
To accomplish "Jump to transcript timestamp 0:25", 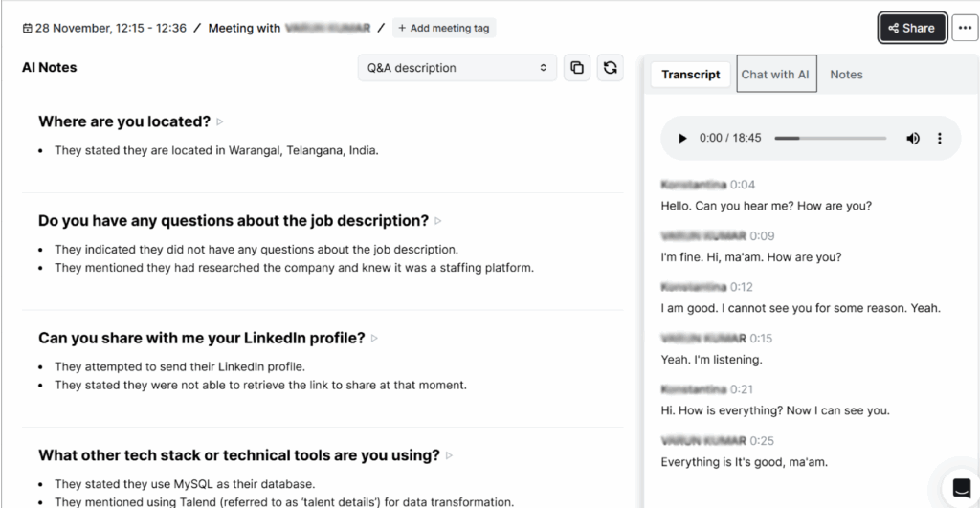I will coord(762,440).
